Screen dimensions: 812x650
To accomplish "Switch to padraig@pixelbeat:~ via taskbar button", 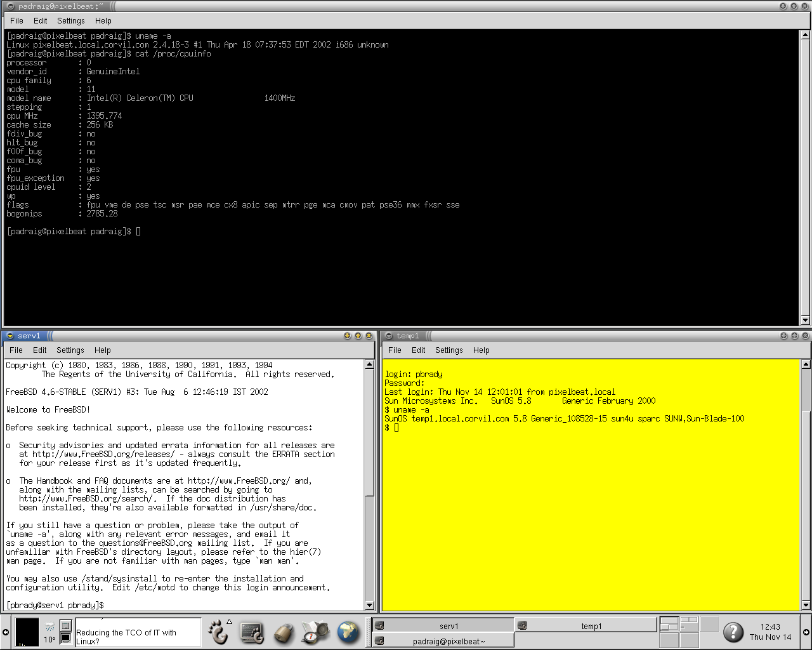I will click(443, 641).
